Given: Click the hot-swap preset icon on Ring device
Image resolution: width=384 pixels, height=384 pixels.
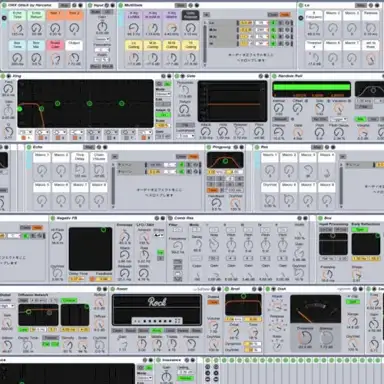Looking at the screenshot, I should [163, 76].
